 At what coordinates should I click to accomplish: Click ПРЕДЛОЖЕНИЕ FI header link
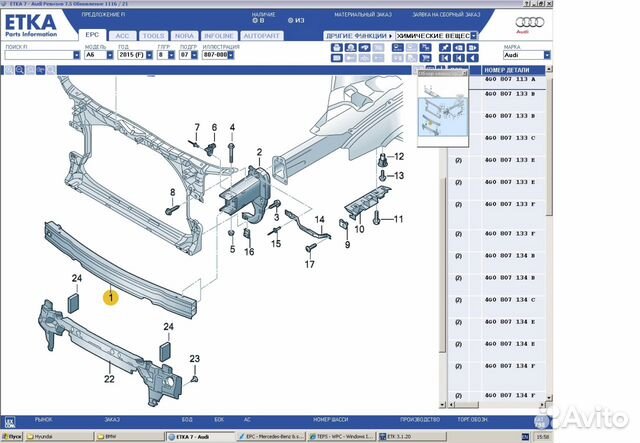103,14
